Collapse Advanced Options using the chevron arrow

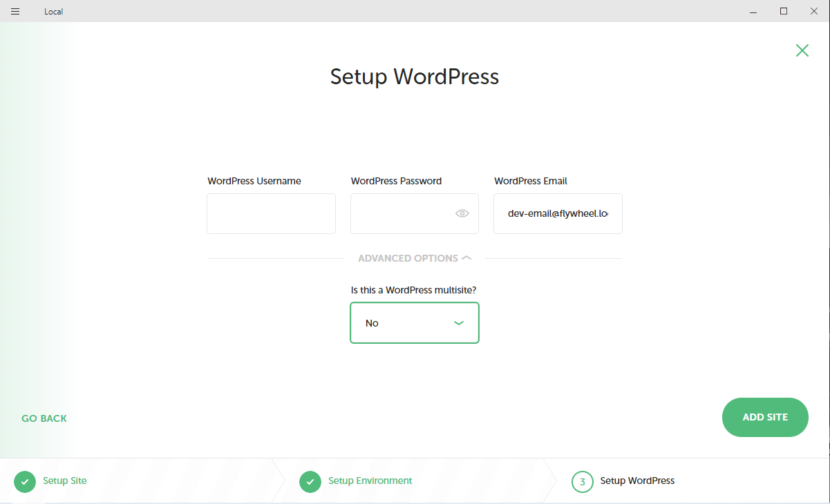point(466,258)
